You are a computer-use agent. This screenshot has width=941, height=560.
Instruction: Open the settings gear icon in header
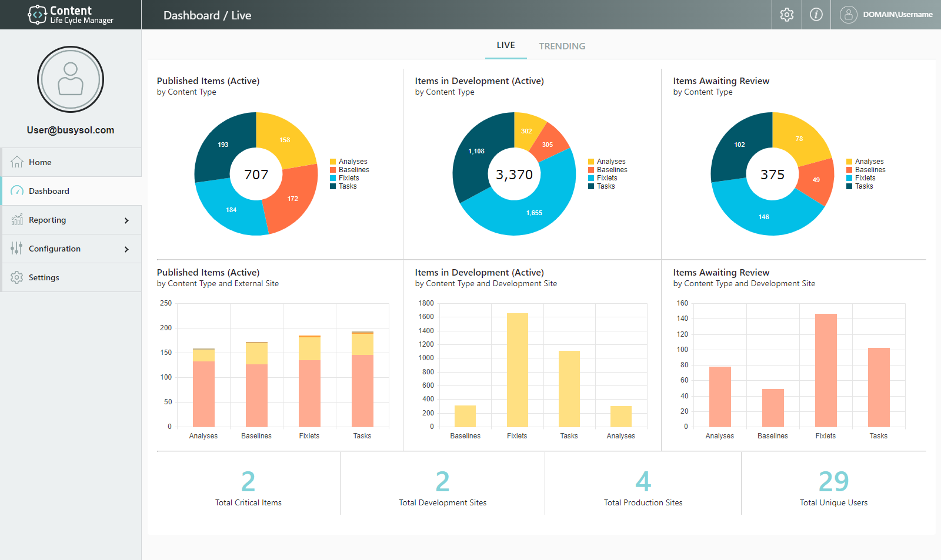click(786, 15)
